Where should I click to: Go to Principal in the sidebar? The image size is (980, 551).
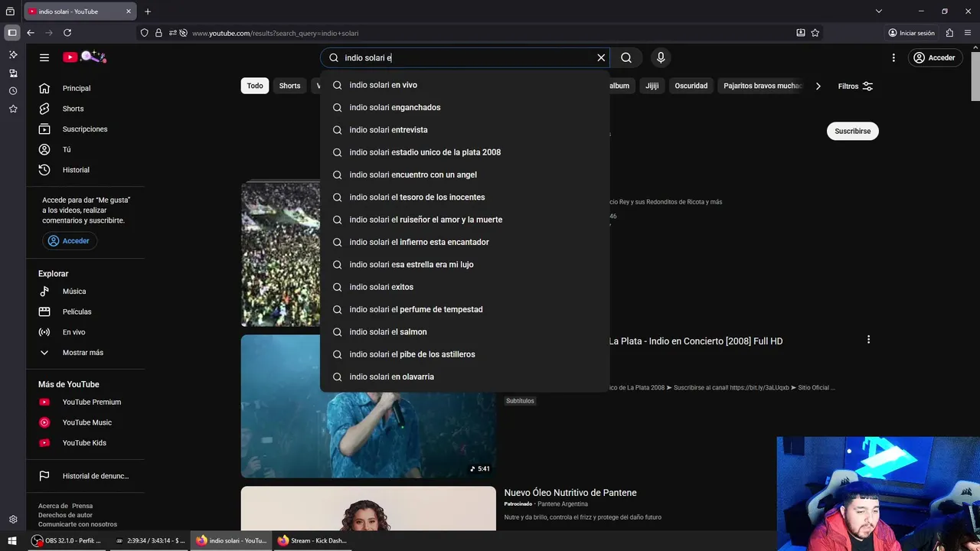(77, 88)
